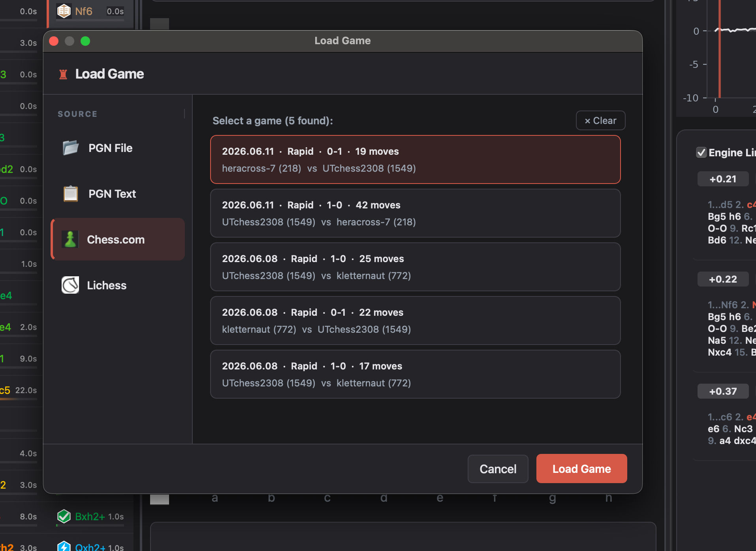756x551 pixels.
Task: Select PGN Text as source
Action: [x=118, y=194]
